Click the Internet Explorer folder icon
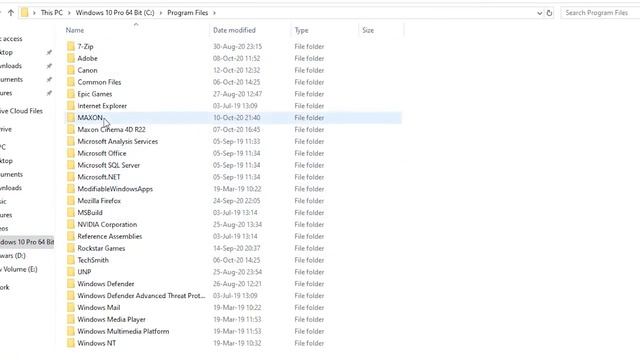Image resolution: width=640 pixels, height=360 pixels. pos(71,105)
